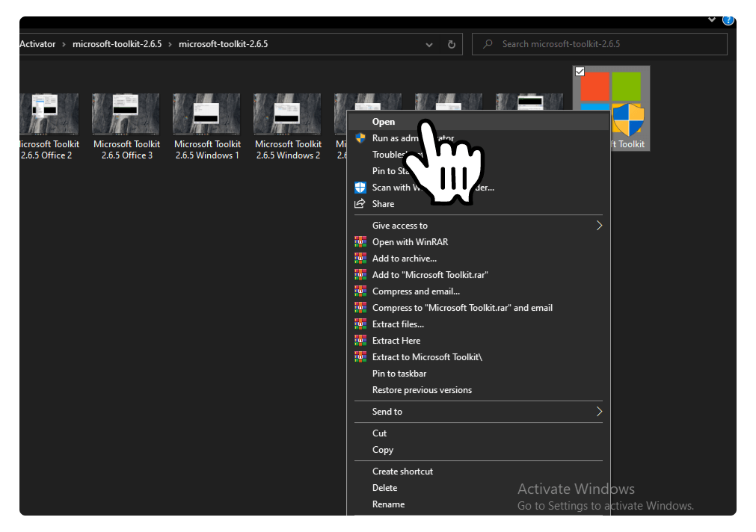The width and height of the screenshot is (756, 532).
Task: Select Microsoft Toolkit 2.6.5 Office 2 thumbnail
Action: click(49, 114)
